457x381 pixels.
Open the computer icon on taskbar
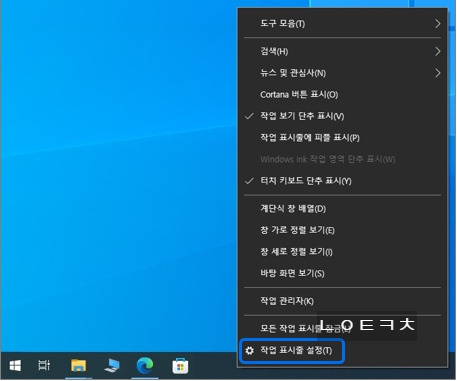(x=112, y=366)
